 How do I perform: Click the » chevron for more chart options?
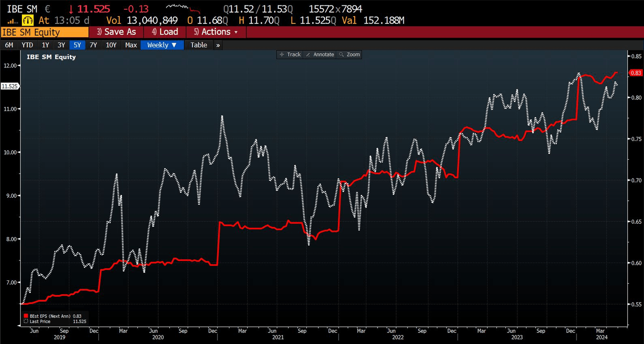pos(218,45)
